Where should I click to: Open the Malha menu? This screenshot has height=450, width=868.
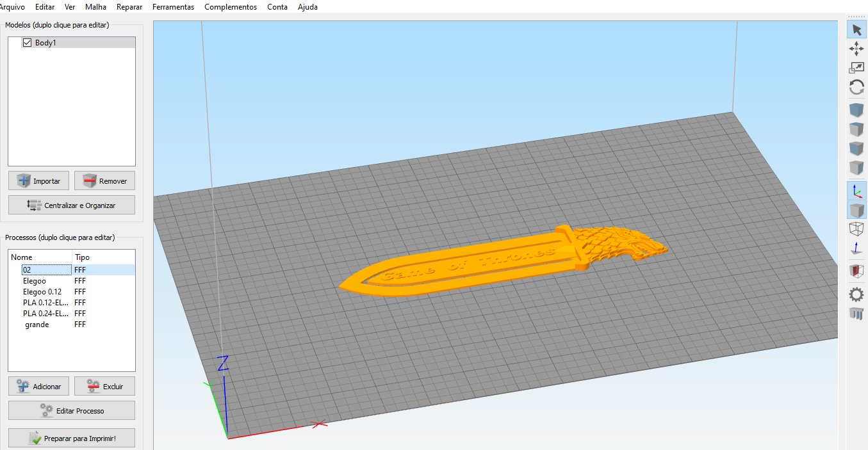click(95, 7)
